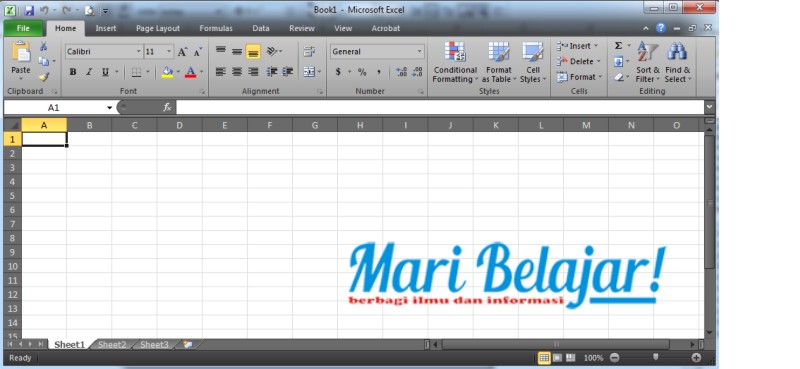Screen dimensions: 800x369
Task: Open the File tab
Action: [x=23, y=29]
